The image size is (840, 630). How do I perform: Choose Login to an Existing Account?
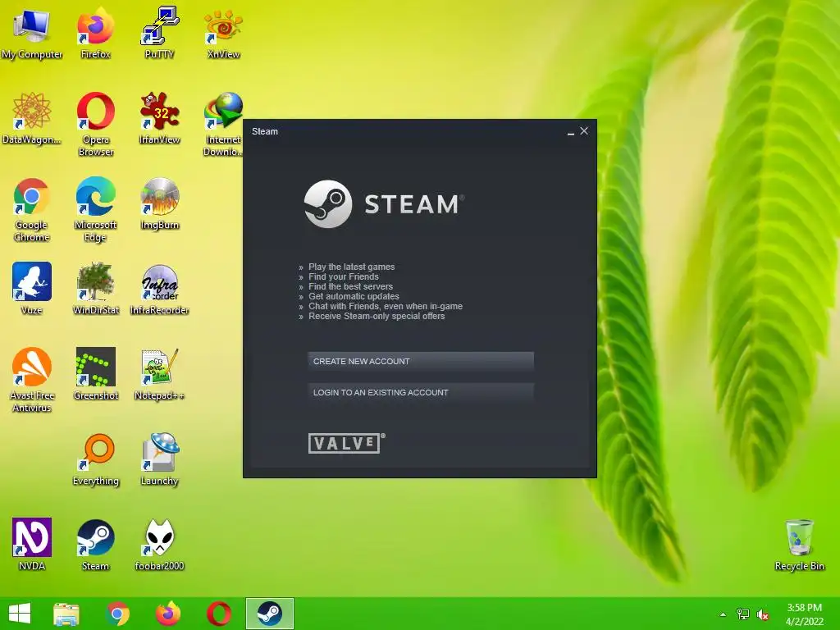(x=421, y=393)
